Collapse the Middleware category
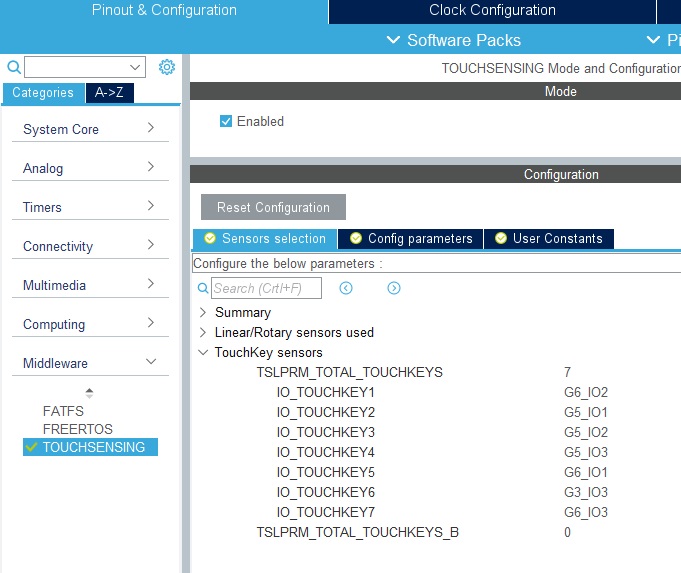The image size is (681, 573). click(x=90, y=363)
